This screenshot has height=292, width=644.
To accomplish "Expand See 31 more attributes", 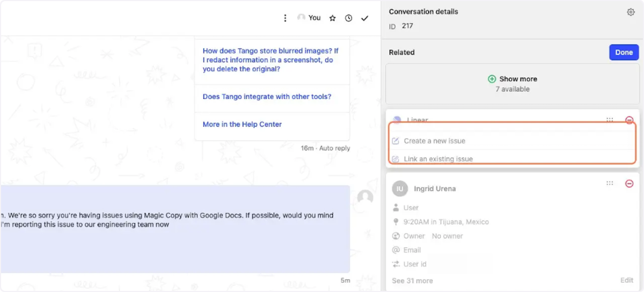I will tap(412, 281).
